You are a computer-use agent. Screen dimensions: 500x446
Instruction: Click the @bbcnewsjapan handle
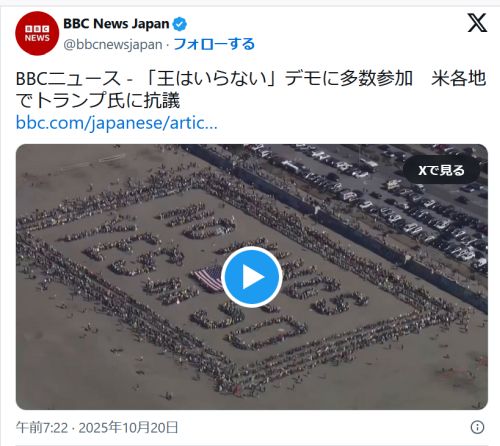point(113,44)
